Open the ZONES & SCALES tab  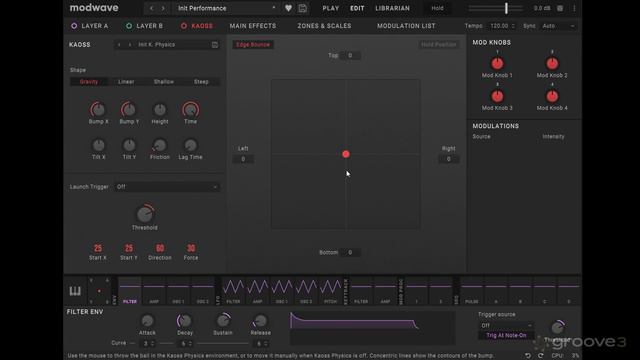click(324, 26)
